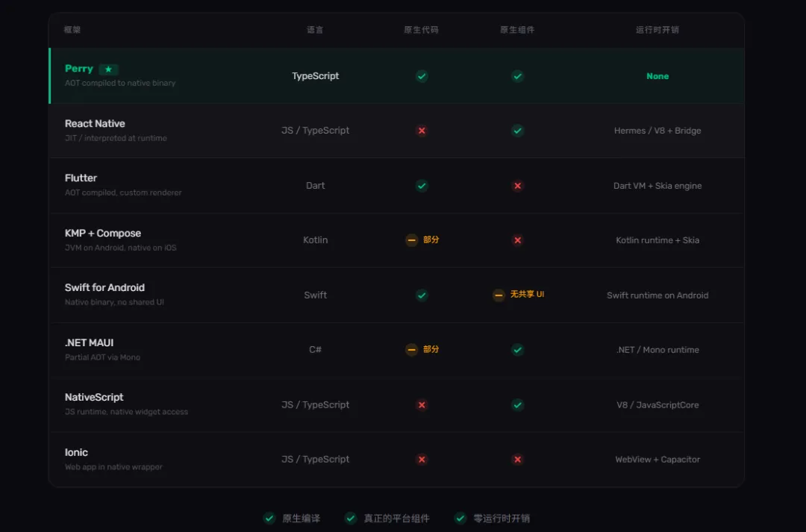Click checkmark beside 零运行时开销 in legend
Screen dimensions: 806x532
tap(460, 518)
